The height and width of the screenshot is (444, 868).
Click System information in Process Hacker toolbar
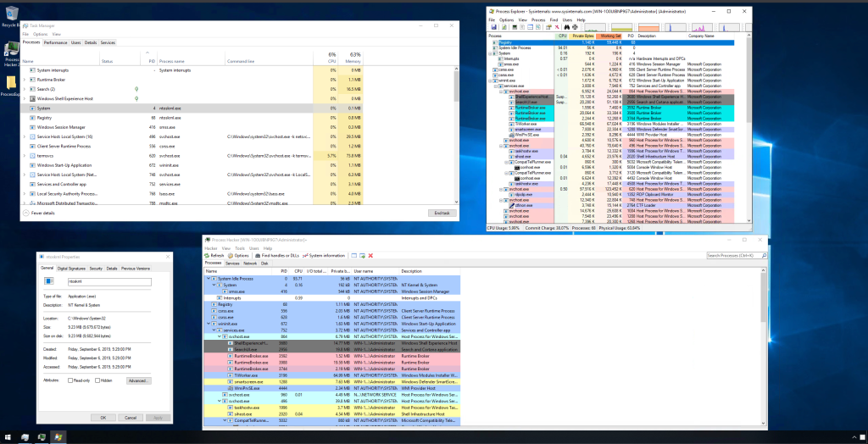click(324, 255)
